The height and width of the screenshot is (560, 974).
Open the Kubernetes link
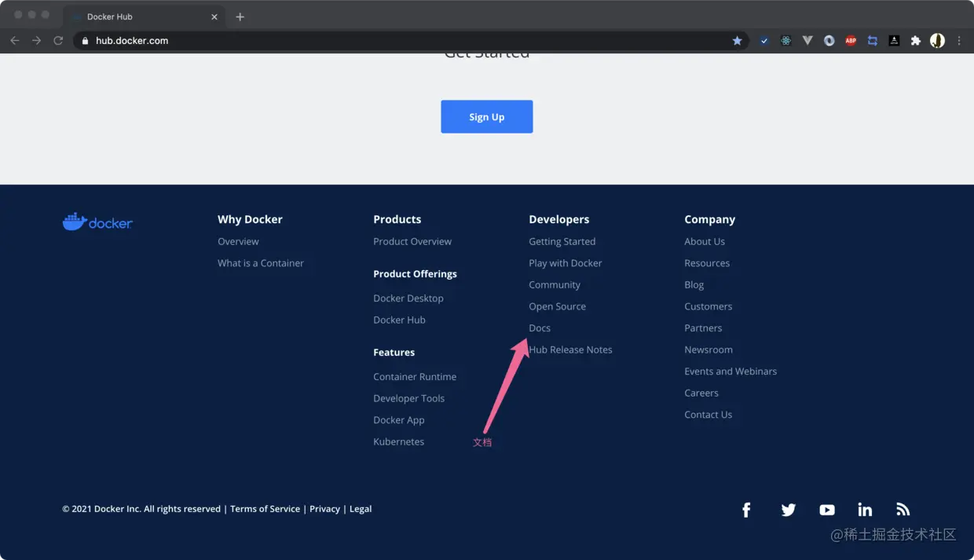pyautogui.click(x=399, y=441)
